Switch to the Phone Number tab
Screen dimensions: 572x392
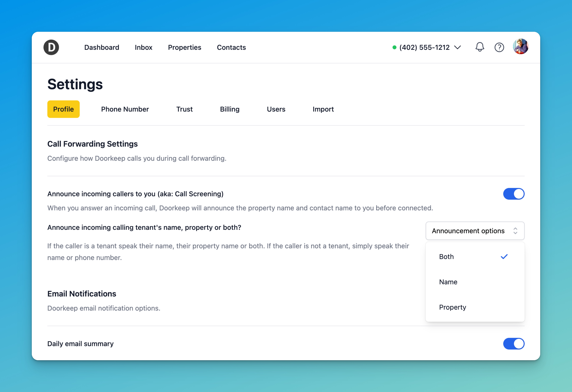pyautogui.click(x=125, y=109)
